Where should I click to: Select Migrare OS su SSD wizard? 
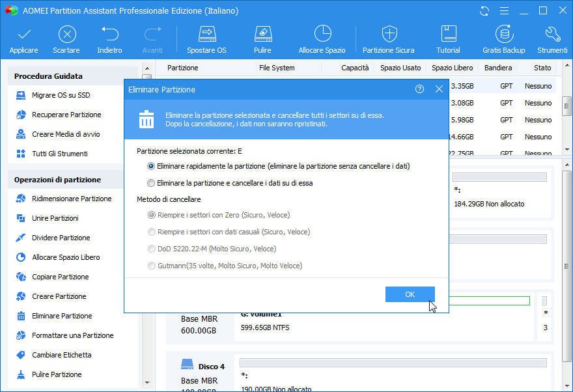(x=53, y=95)
